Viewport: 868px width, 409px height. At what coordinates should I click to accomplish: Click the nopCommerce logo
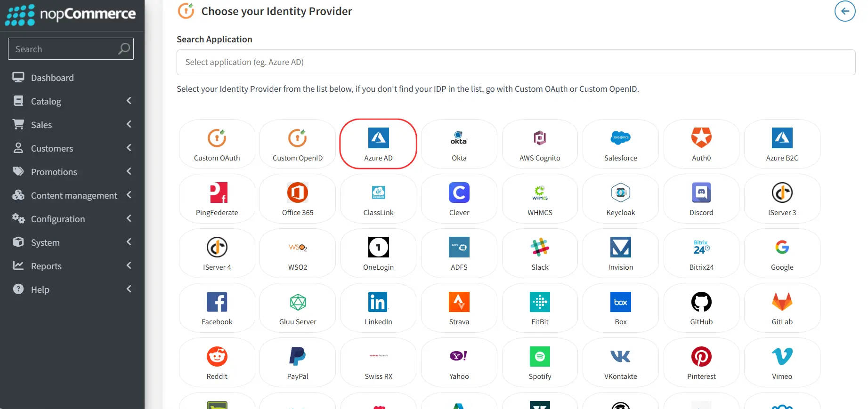coord(71,15)
